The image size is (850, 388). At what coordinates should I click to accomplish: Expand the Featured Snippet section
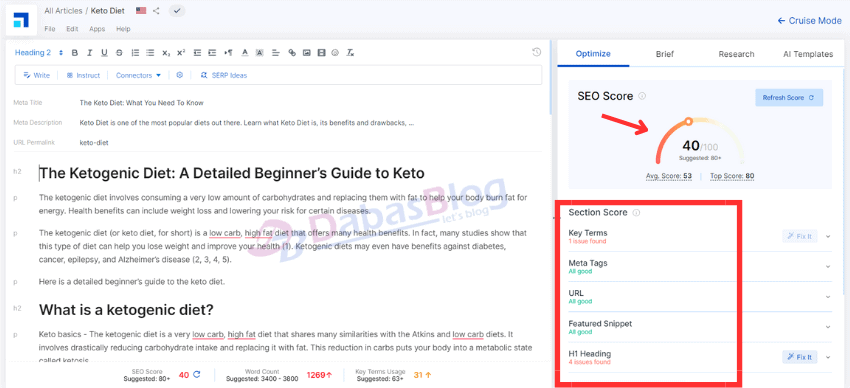pos(828,327)
